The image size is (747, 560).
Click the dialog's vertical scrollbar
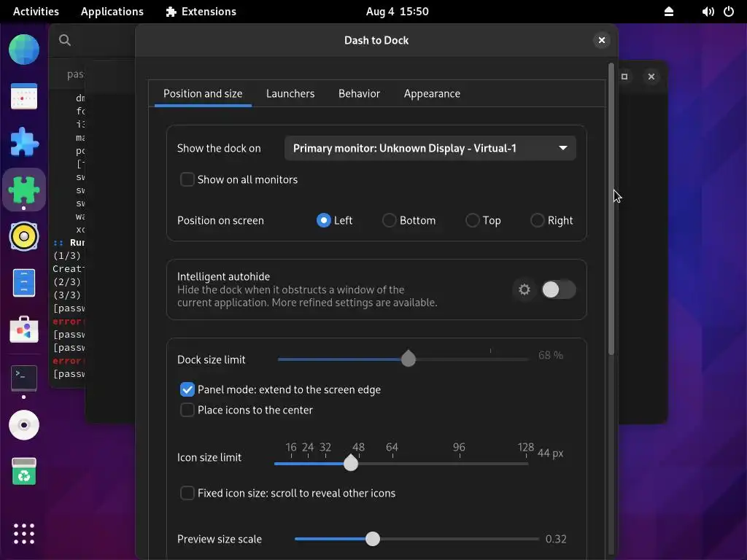(x=611, y=209)
